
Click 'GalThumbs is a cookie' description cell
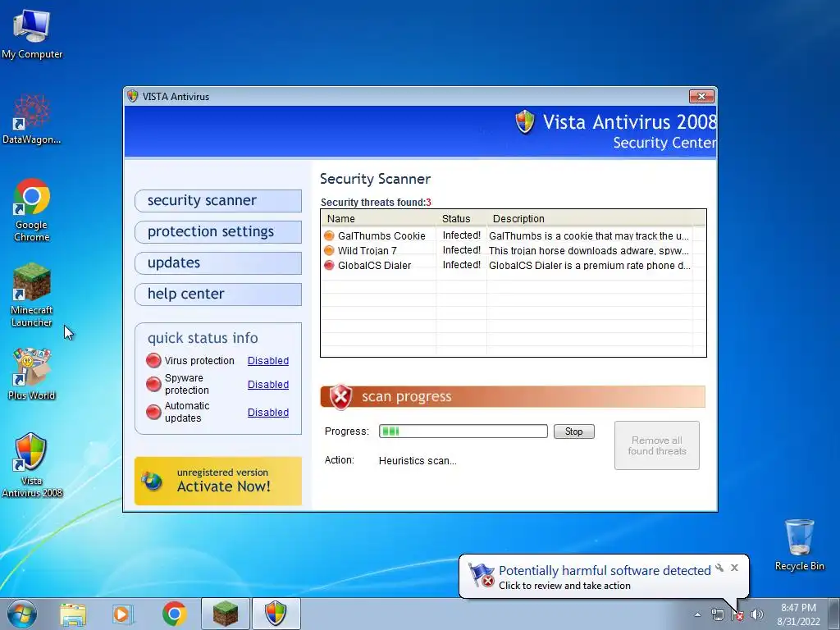point(589,235)
